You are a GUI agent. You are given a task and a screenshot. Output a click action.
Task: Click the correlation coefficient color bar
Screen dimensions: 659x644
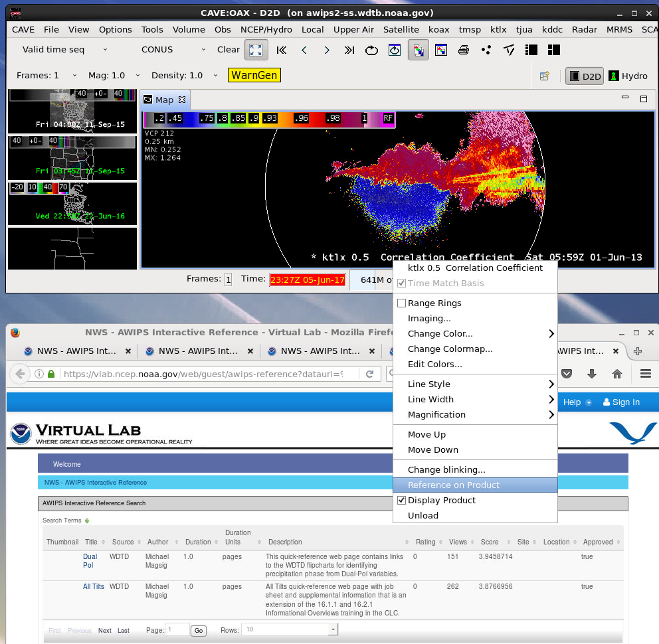269,119
